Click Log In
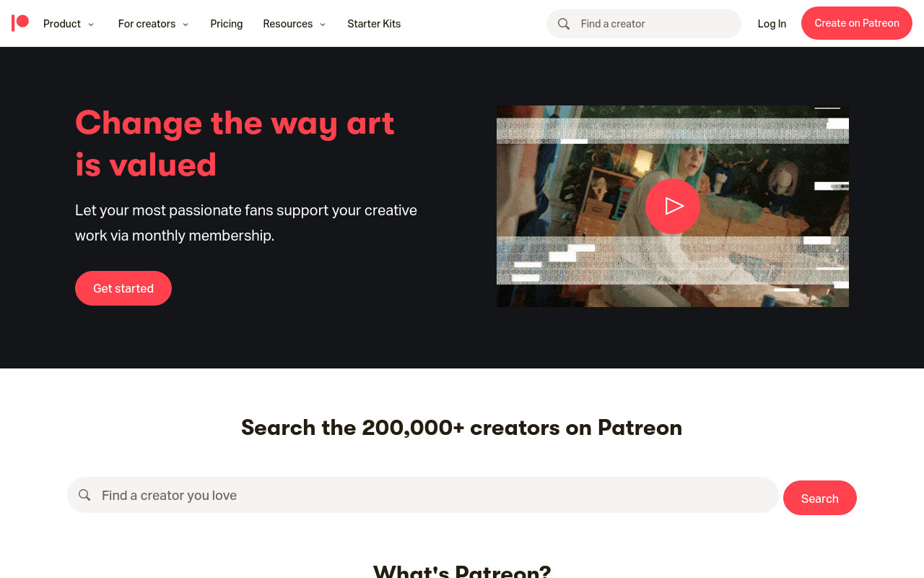Viewport: 924px width, 578px height. click(x=772, y=24)
